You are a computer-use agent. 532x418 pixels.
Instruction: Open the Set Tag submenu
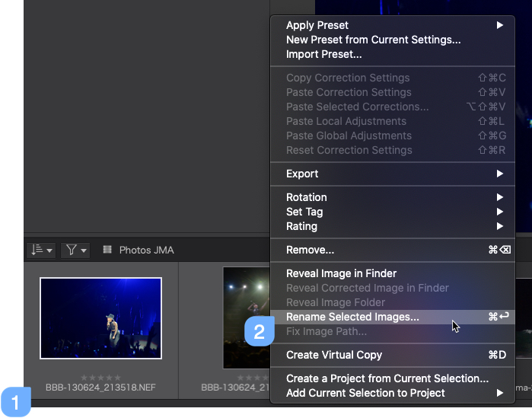tap(393, 212)
